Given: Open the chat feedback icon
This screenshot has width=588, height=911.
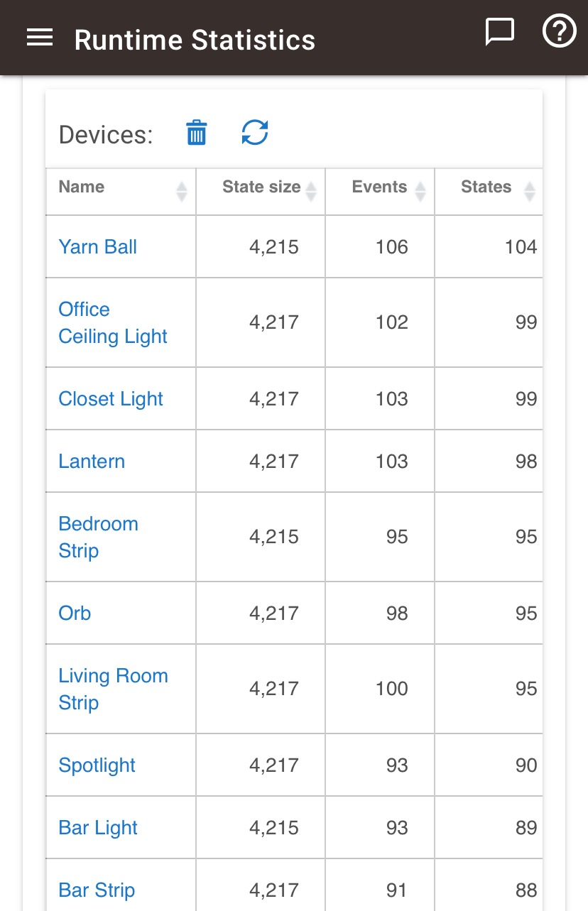Looking at the screenshot, I should pyautogui.click(x=499, y=33).
